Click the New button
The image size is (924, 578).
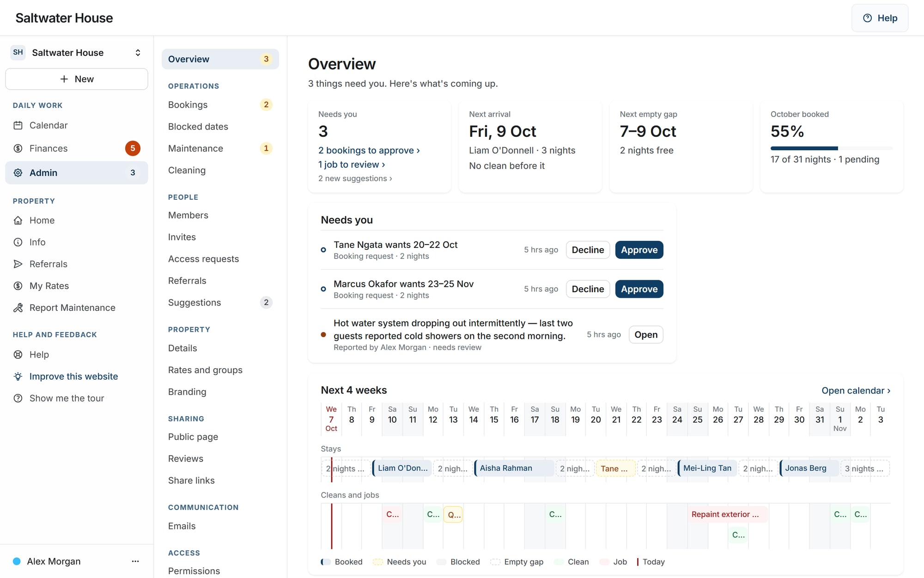point(77,79)
